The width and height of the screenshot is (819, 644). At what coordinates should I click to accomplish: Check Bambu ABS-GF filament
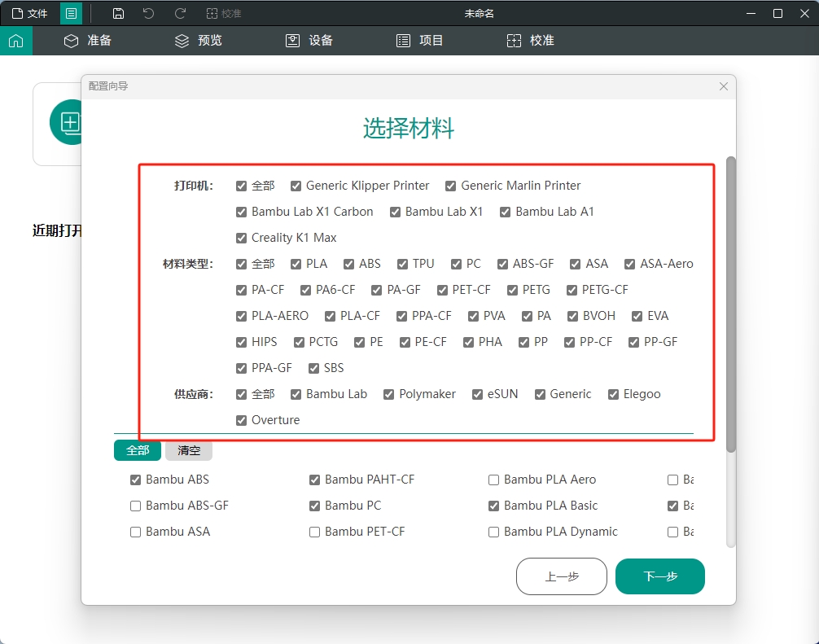(135, 506)
